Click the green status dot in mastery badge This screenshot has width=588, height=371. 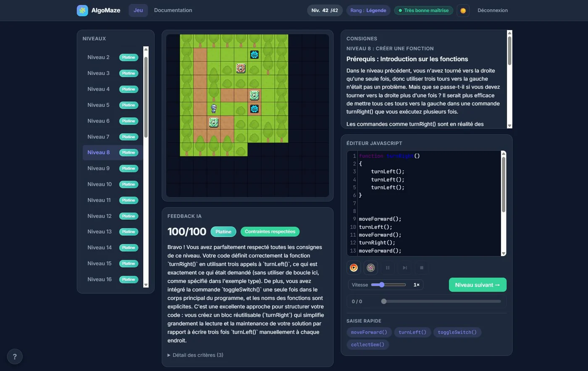click(x=400, y=10)
